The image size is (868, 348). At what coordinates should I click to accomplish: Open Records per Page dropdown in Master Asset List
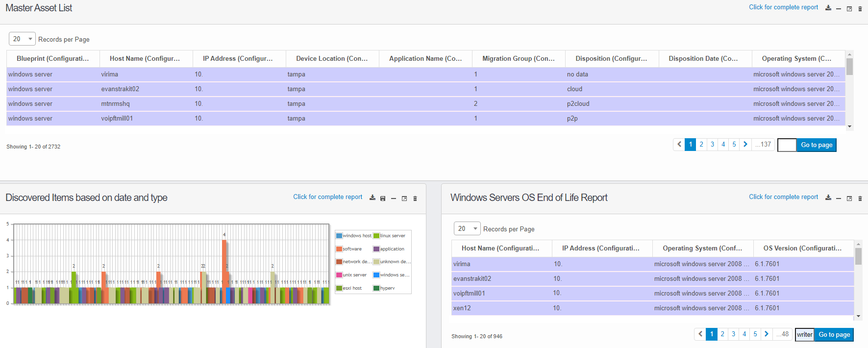pyautogui.click(x=22, y=39)
